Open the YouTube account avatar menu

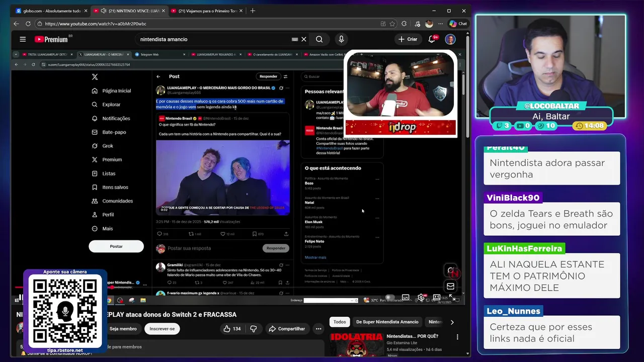click(450, 39)
